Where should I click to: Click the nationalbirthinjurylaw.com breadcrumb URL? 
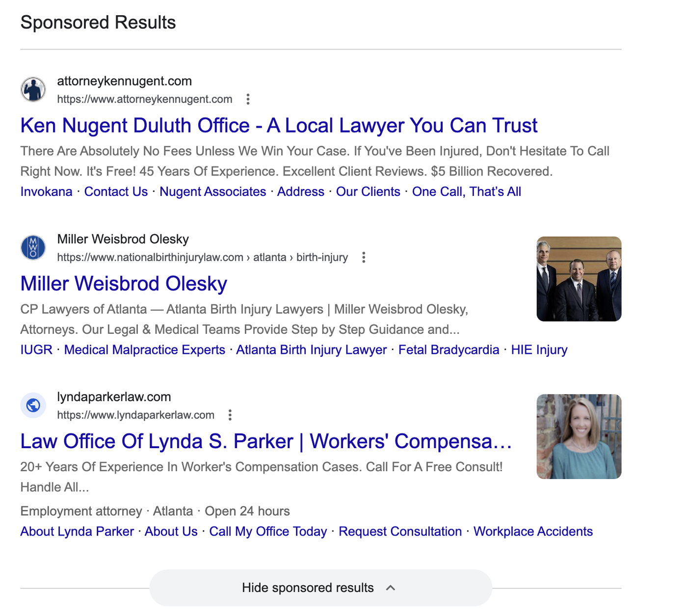(x=203, y=257)
